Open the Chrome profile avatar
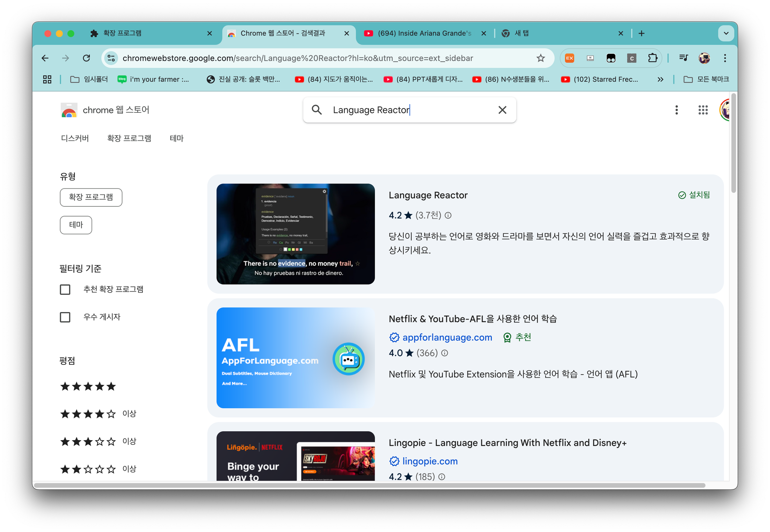Viewport: 770px width, 532px height. [704, 58]
